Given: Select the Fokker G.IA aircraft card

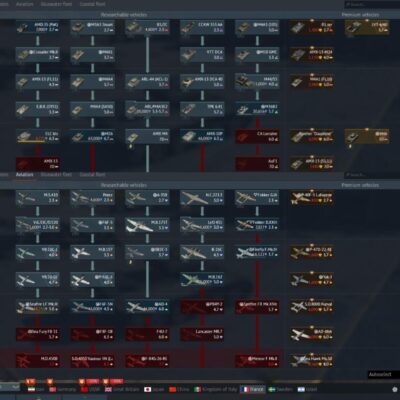Looking at the screenshot, I should point(257,198).
